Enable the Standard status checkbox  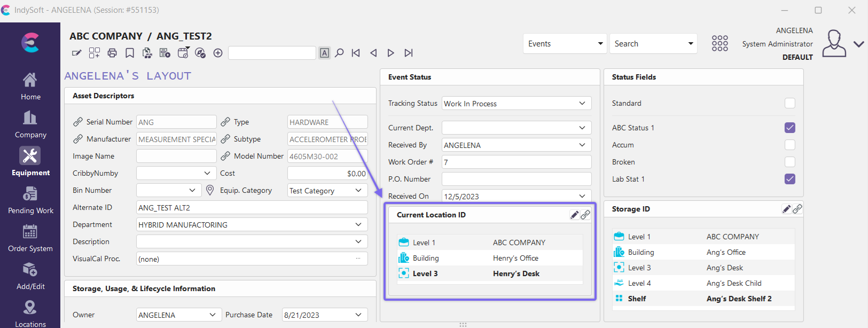[789, 103]
